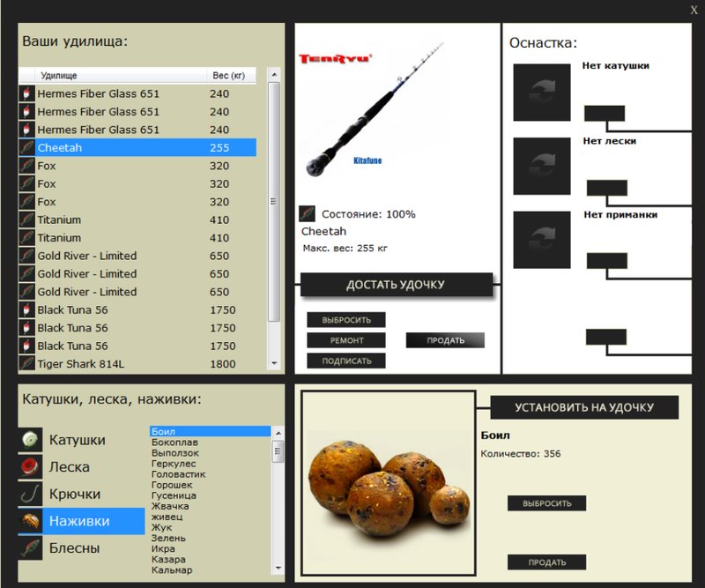Viewport: 705px width, 588px height.
Task: Click rod list scrollbar up arrow
Action: click(x=274, y=74)
